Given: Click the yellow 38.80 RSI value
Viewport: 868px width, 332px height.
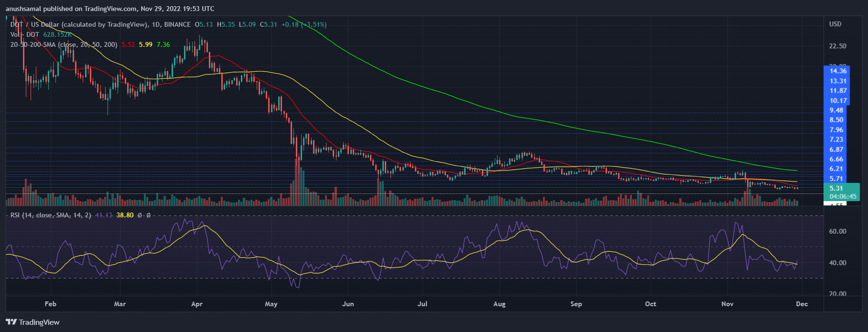Looking at the screenshot, I should [125, 215].
